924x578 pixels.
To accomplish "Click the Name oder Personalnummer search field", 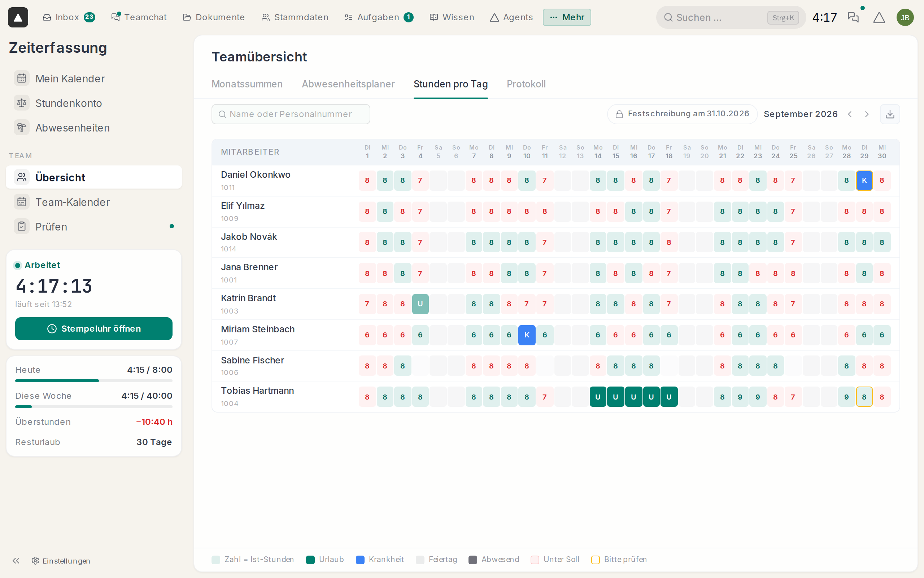I will pyautogui.click(x=291, y=114).
